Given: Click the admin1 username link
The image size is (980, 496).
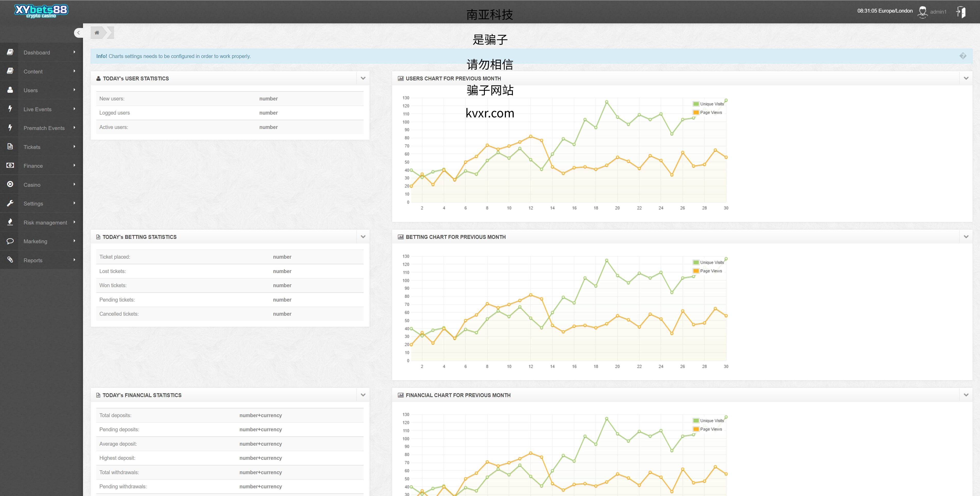Looking at the screenshot, I should tap(938, 12).
